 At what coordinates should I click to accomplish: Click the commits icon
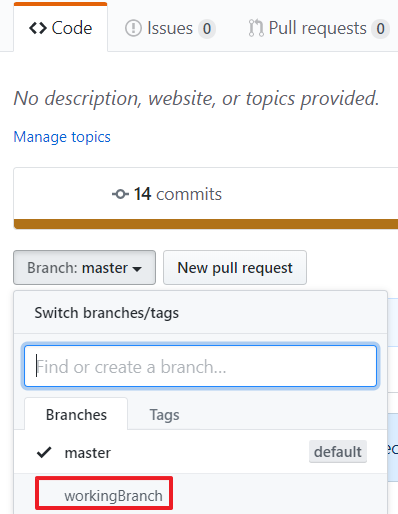[x=120, y=194]
